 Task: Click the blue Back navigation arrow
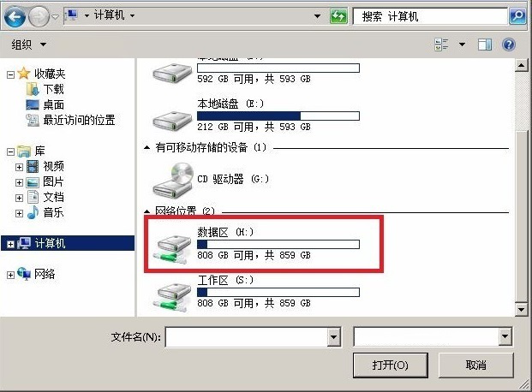coord(15,16)
